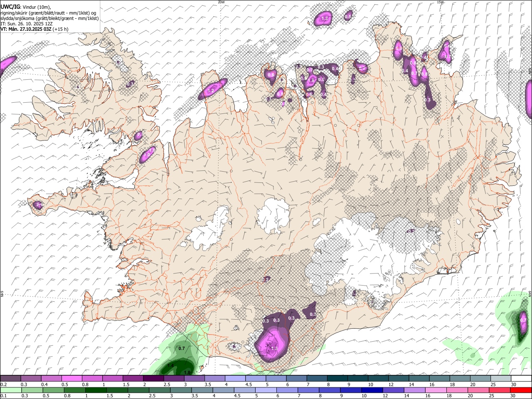Pick the crimson 25 swatch on the rain scale
532x399 pixels.
(x=500, y=390)
